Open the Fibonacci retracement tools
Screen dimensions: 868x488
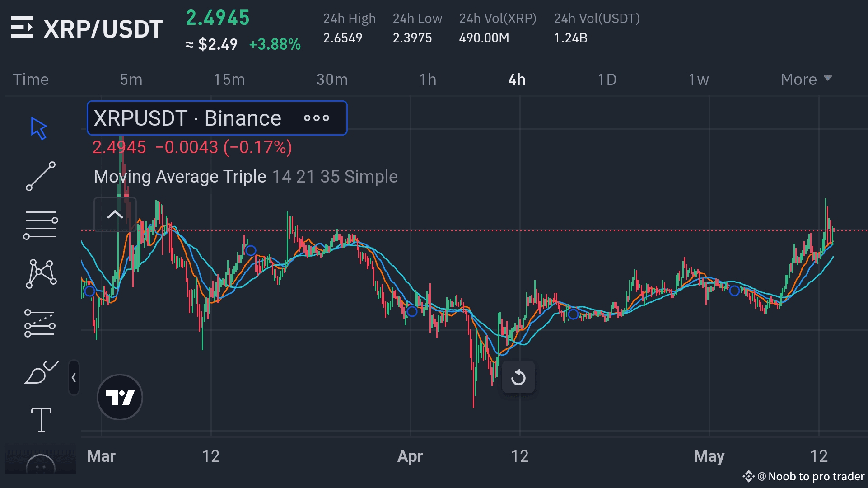tap(40, 225)
